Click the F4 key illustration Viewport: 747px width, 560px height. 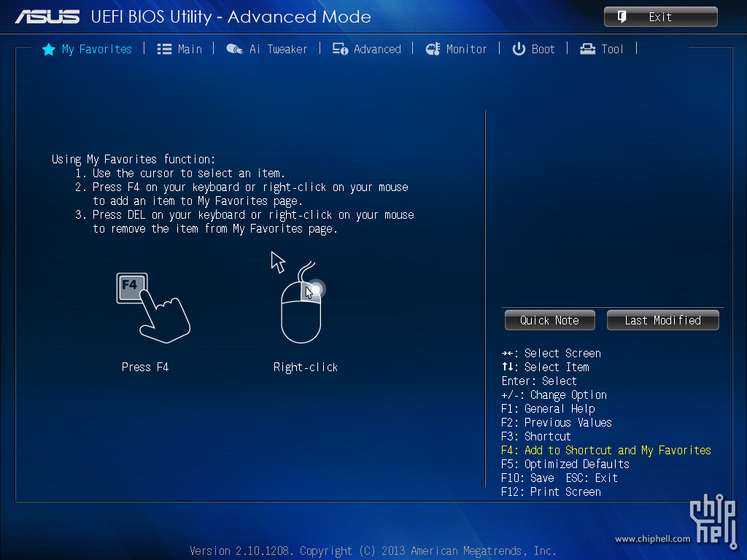click(153, 308)
